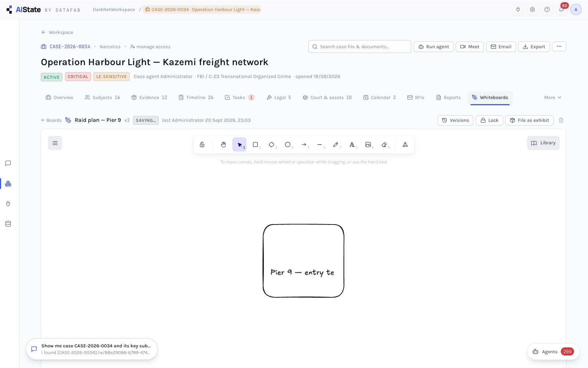
Task: Open the whiteboard hamburger menu
Action: pyautogui.click(x=55, y=143)
